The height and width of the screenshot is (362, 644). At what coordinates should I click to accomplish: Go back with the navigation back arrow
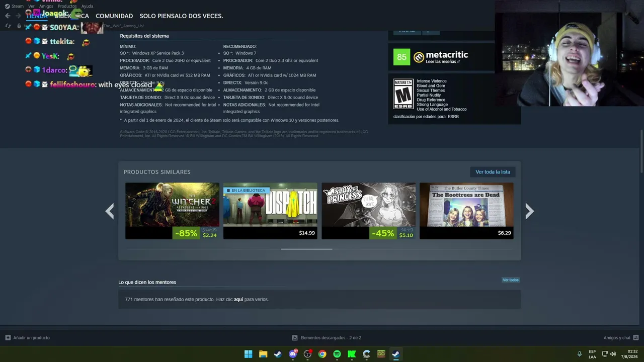tap(8, 16)
